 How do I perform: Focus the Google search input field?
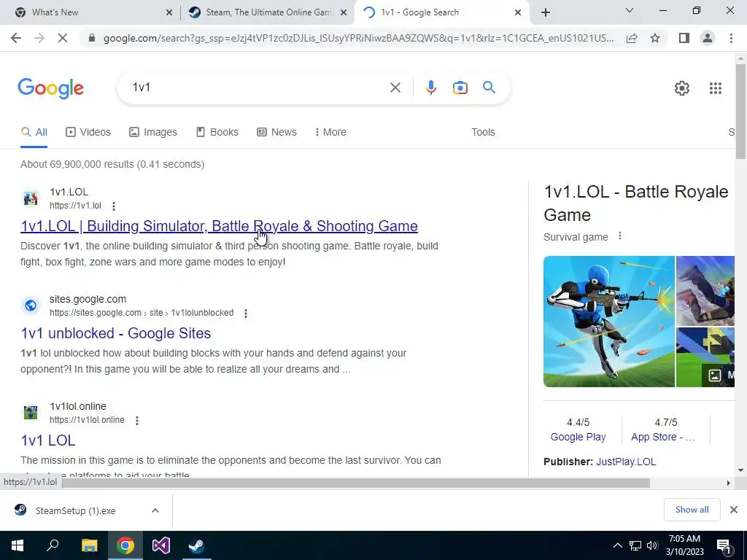click(x=258, y=87)
